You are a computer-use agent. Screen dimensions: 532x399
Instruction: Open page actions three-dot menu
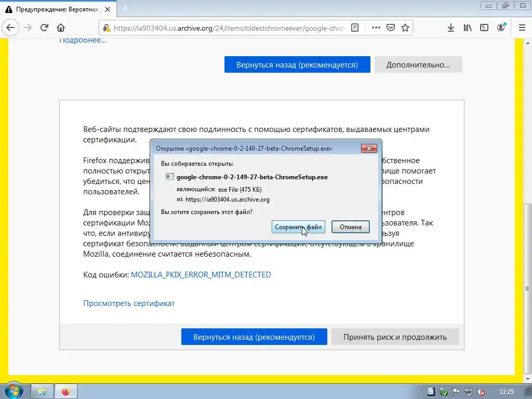pyautogui.click(x=376, y=28)
